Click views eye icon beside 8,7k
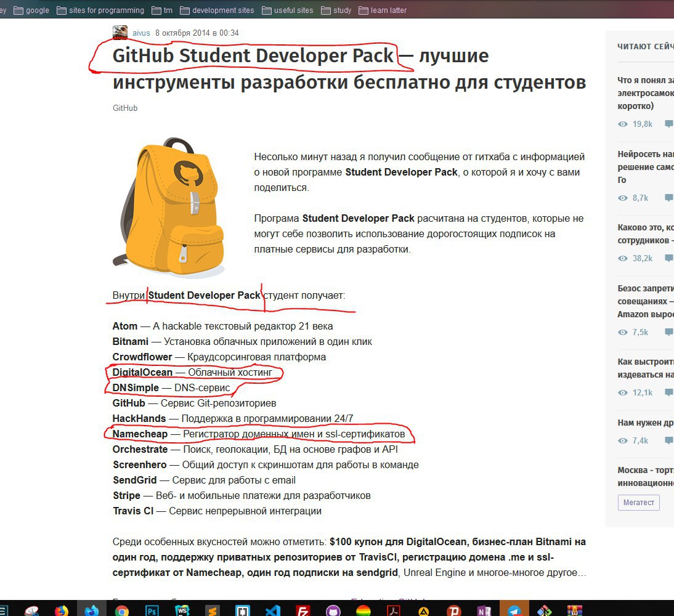Screen dimensions: 674x616 click(622, 198)
